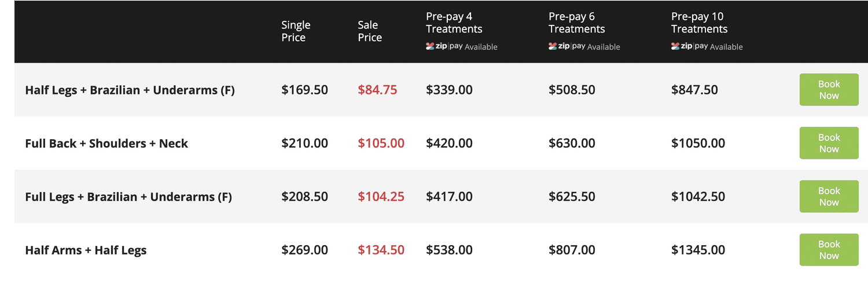Book Now for Half Legs + Brazilian + Underarms

(x=829, y=90)
